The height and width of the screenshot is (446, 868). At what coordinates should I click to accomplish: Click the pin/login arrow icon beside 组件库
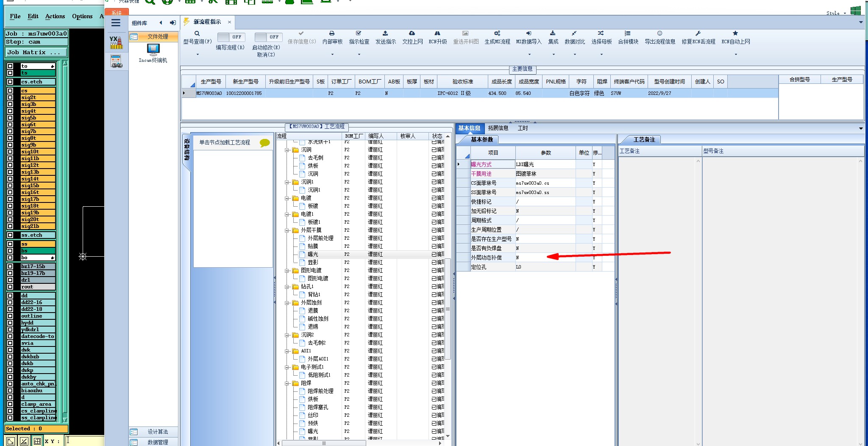172,23
